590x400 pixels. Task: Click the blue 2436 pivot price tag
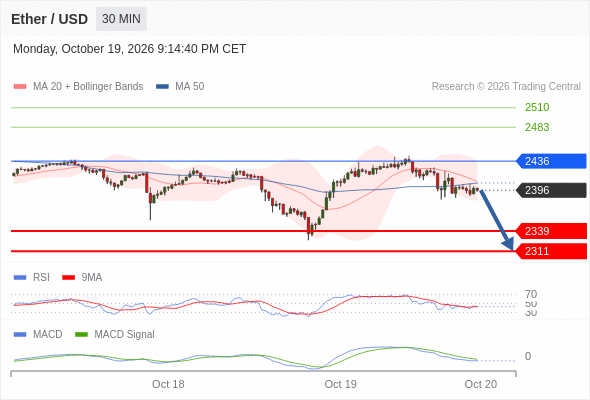tap(551, 161)
